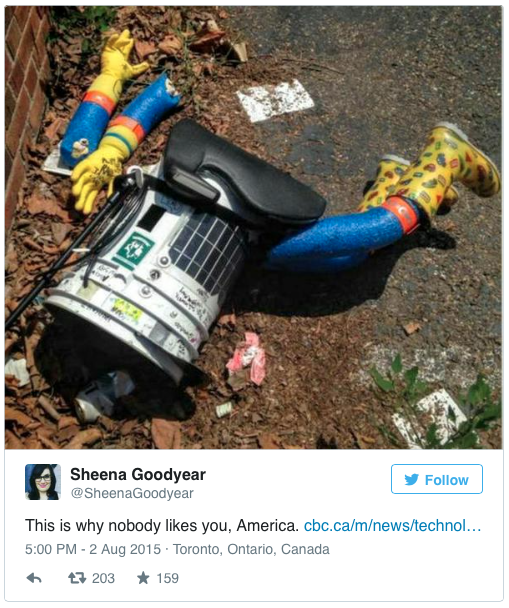Screen dimensions: 509x608
Task: Retweet using the retweet arrows icon
Action: point(77,578)
